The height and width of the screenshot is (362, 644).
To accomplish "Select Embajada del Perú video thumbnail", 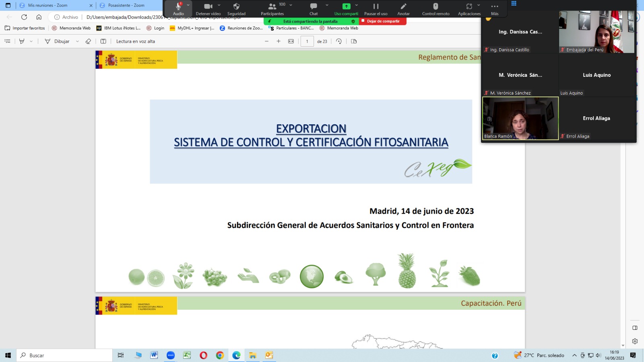I will point(597,32).
